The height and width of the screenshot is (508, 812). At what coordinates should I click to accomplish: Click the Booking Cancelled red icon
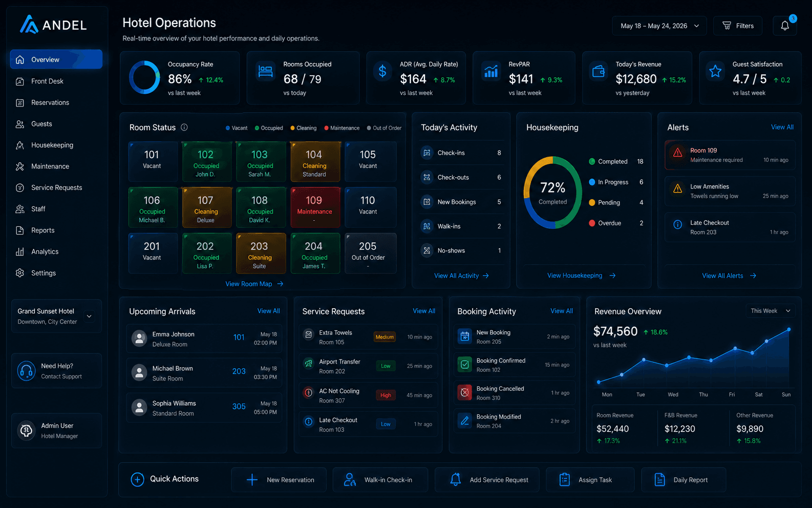point(465,392)
